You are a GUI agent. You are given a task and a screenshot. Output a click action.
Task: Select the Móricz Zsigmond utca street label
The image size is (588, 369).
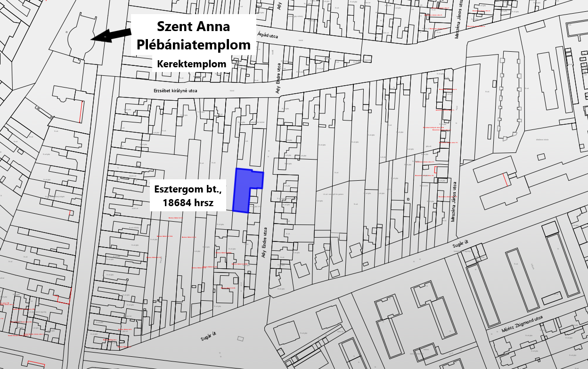522,324
